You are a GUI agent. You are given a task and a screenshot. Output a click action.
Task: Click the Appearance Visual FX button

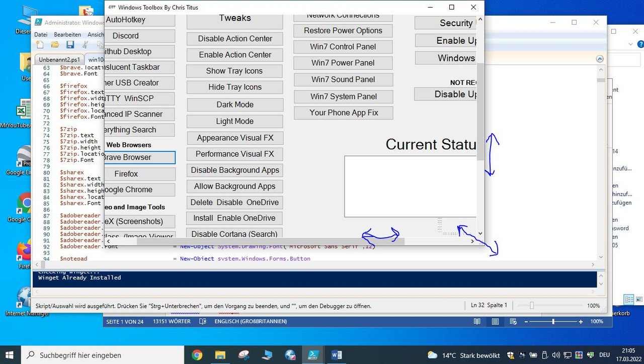pyautogui.click(x=235, y=138)
